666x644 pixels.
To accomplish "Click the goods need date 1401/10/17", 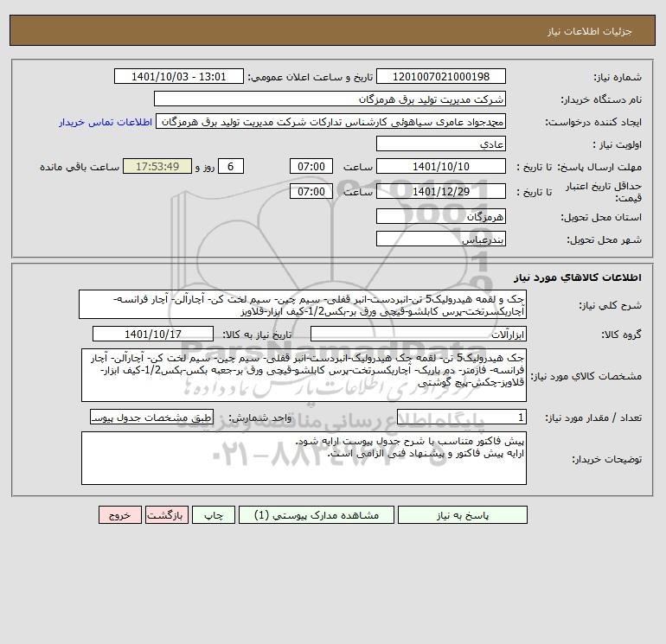I will [153, 334].
